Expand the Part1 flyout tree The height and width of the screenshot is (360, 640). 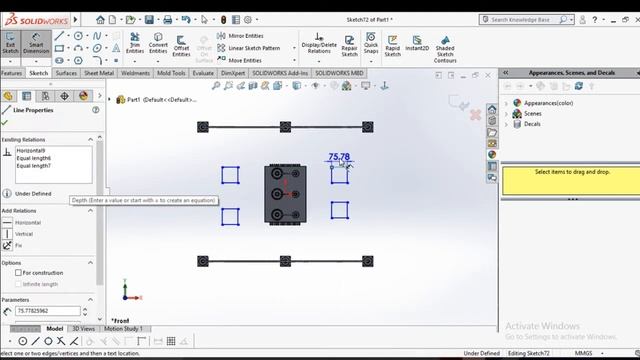(x=109, y=99)
